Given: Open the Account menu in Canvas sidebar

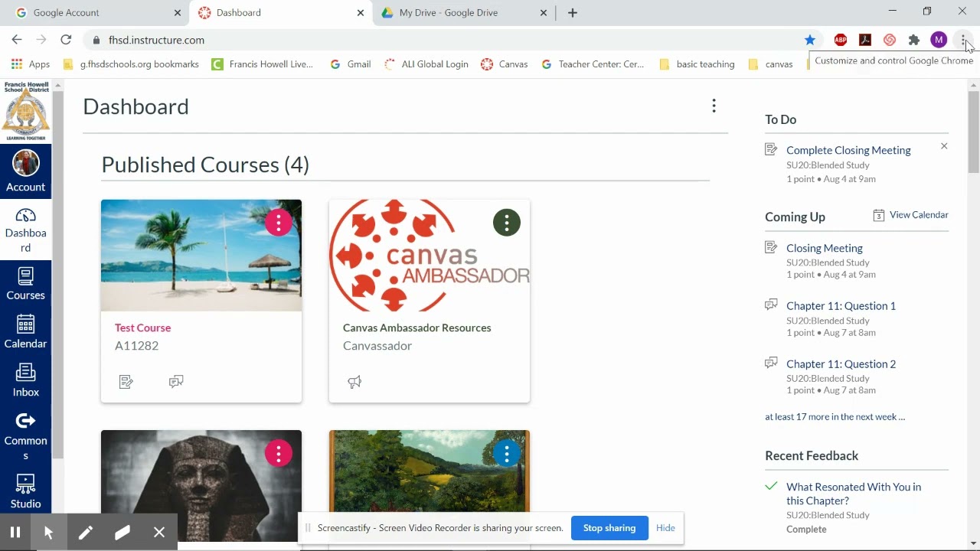Looking at the screenshot, I should pyautogui.click(x=25, y=171).
